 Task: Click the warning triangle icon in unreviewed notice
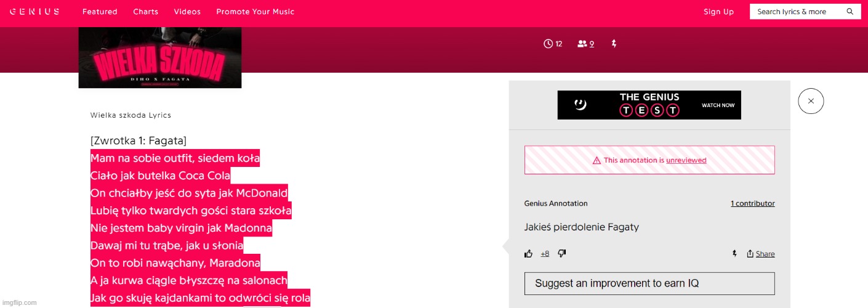pos(597,160)
